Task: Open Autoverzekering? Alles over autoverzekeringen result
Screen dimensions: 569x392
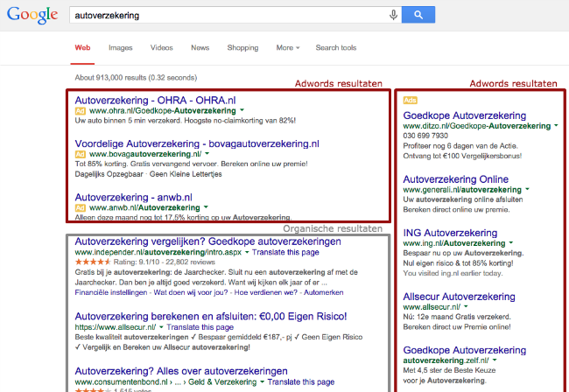Action: 181,371
